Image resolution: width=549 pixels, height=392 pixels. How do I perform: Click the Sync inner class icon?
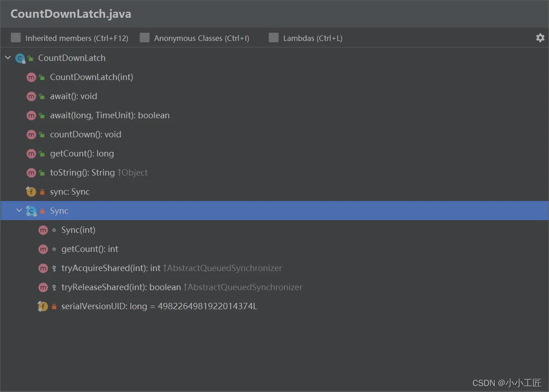click(31, 211)
